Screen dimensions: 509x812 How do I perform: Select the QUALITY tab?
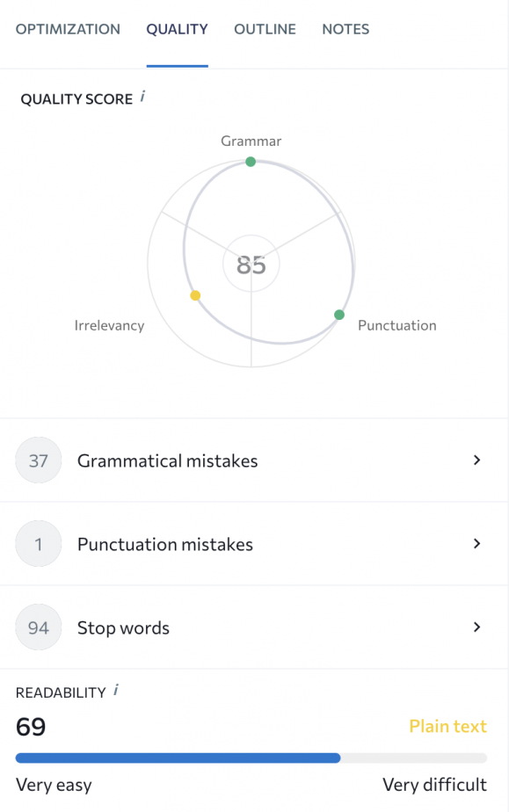177,29
